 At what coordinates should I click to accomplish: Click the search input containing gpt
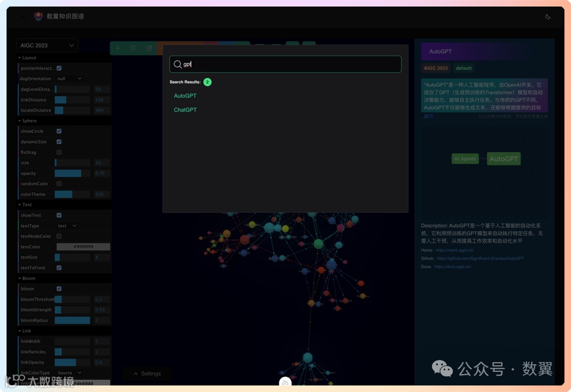coord(285,64)
